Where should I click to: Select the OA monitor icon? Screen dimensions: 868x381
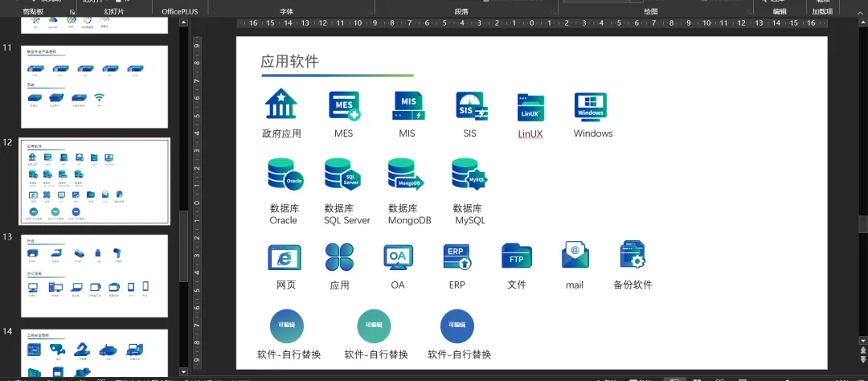[x=398, y=257]
